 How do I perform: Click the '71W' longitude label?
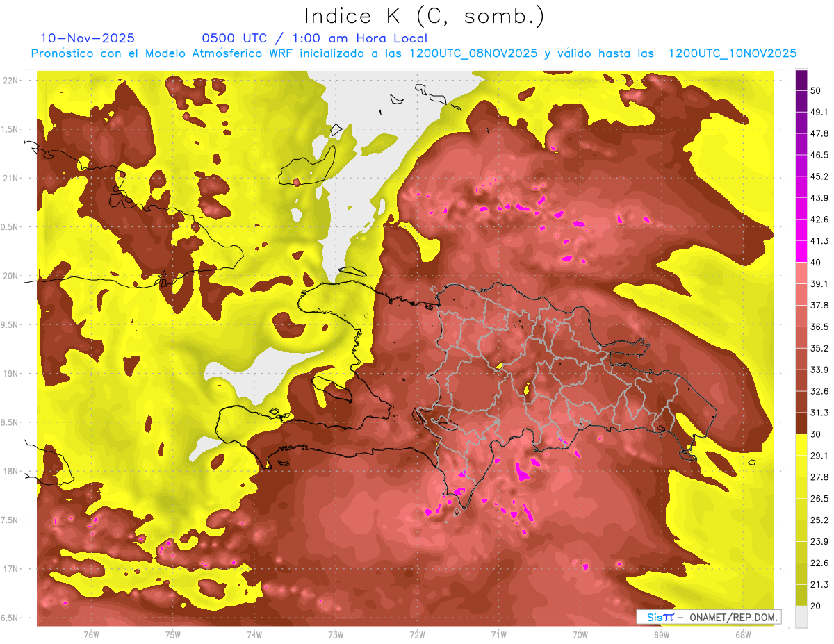498,635
